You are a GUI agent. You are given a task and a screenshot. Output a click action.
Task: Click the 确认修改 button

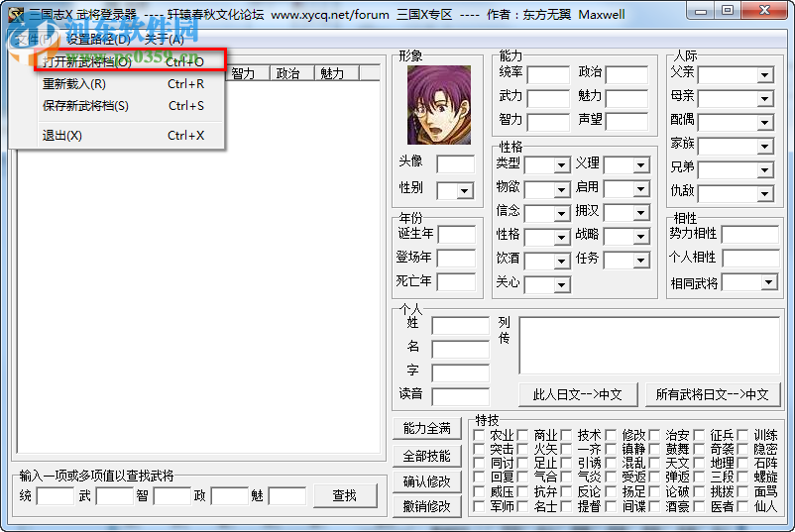click(427, 481)
